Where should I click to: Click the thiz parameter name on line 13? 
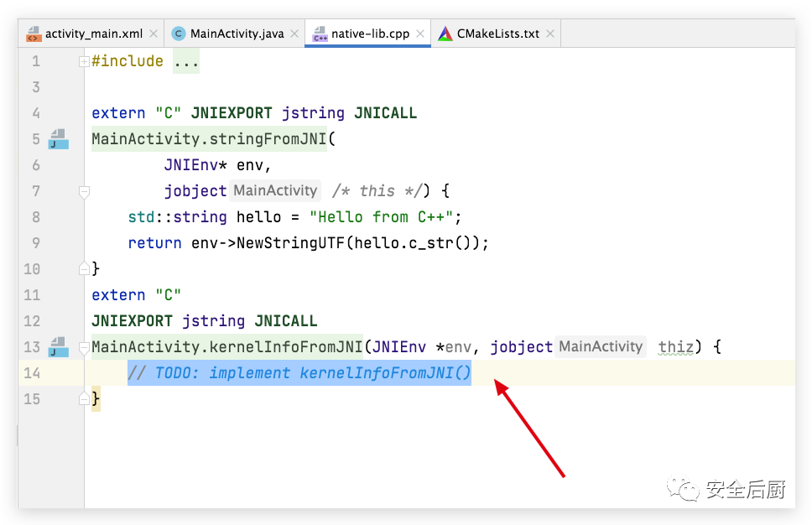pyautogui.click(x=675, y=346)
